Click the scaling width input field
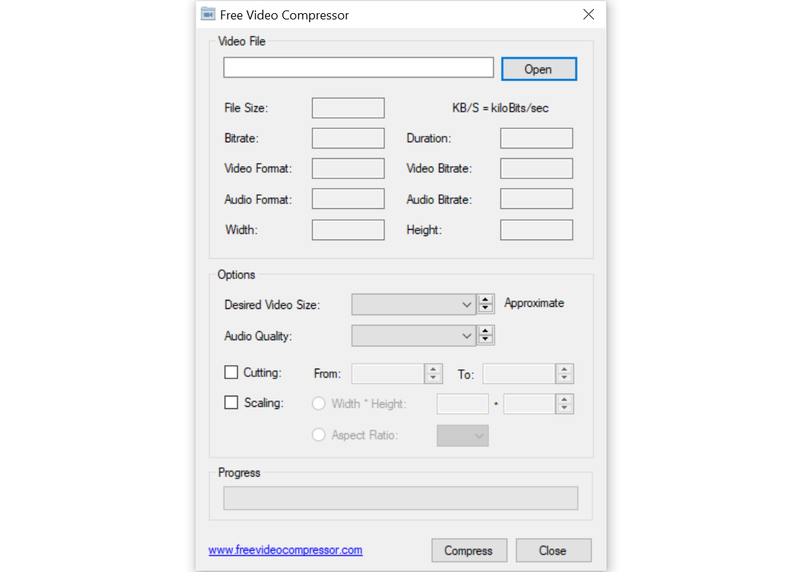Image resolution: width=800 pixels, height=572 pixels. click(463, 404)
